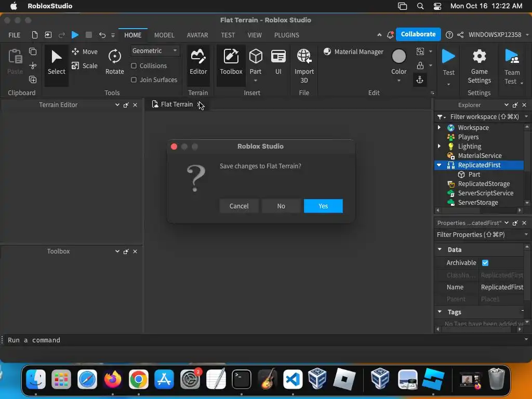Open Terrain Editor panel options chevron
This screenshot has width=532, height=399.
pyautogui.click(x=117, y=105)
